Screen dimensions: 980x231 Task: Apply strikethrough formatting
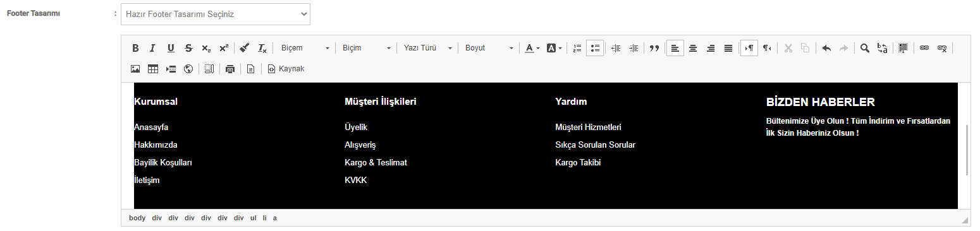click(x=188, y=48)
